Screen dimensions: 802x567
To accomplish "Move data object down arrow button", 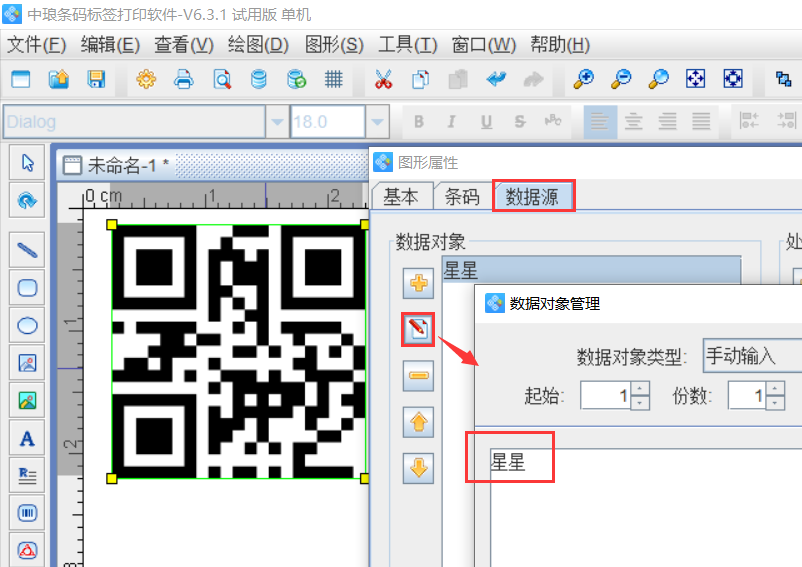I will [x=418, y=468].
